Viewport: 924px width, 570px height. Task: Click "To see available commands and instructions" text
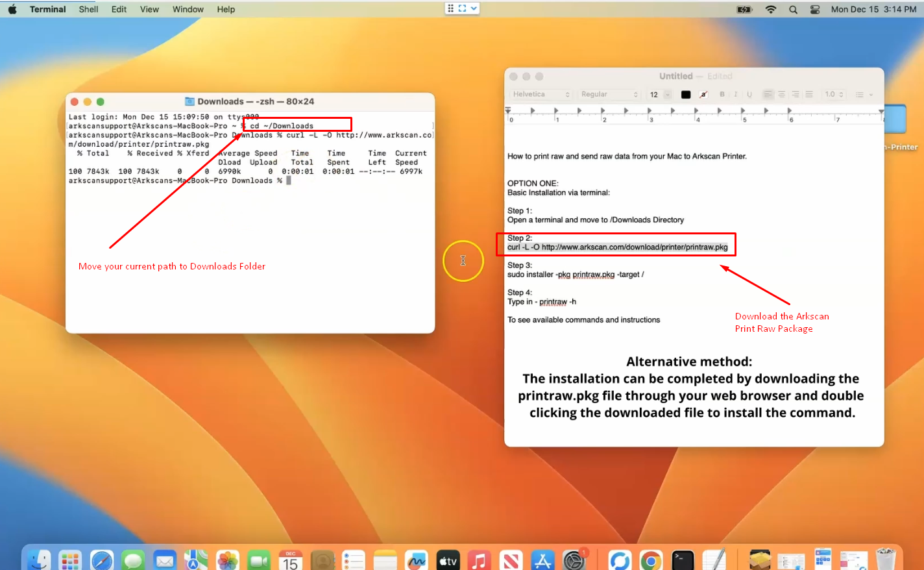(583, 320)
